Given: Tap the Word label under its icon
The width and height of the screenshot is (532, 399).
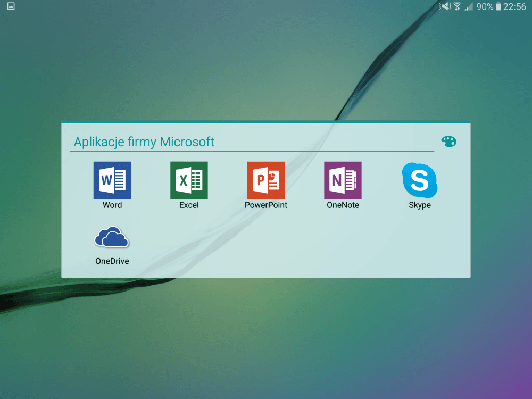Looking at the screenshot, I should pos(112,205).
